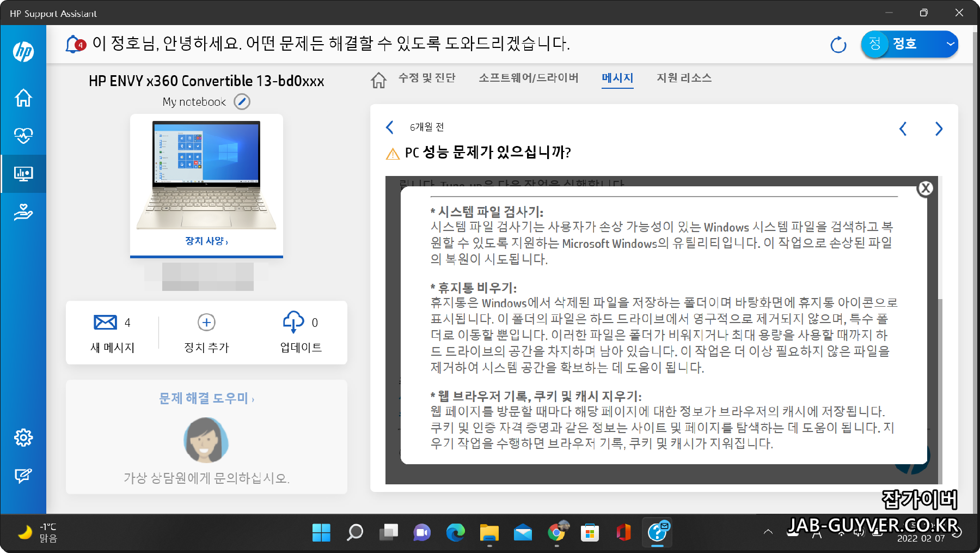The width and height of the screenshot is (980, 553).
Task: Open the weather widget showing -1°C
Action: click(x=37, y=533)
